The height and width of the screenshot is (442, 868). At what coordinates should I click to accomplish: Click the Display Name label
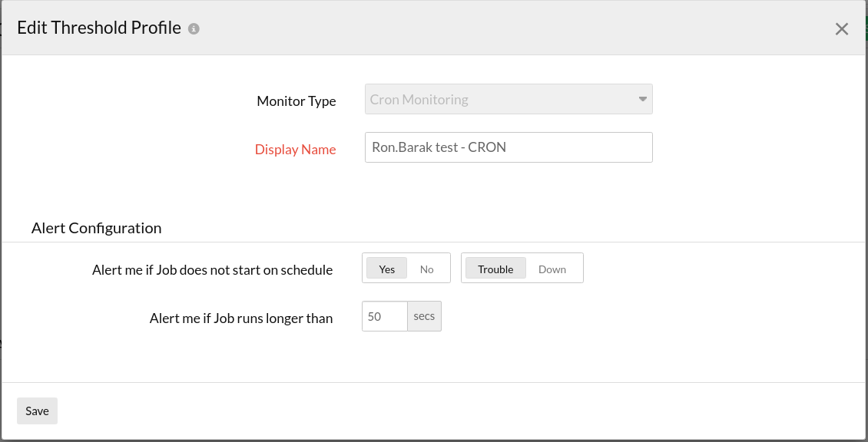pyautogui.click(x=295, y=150)
